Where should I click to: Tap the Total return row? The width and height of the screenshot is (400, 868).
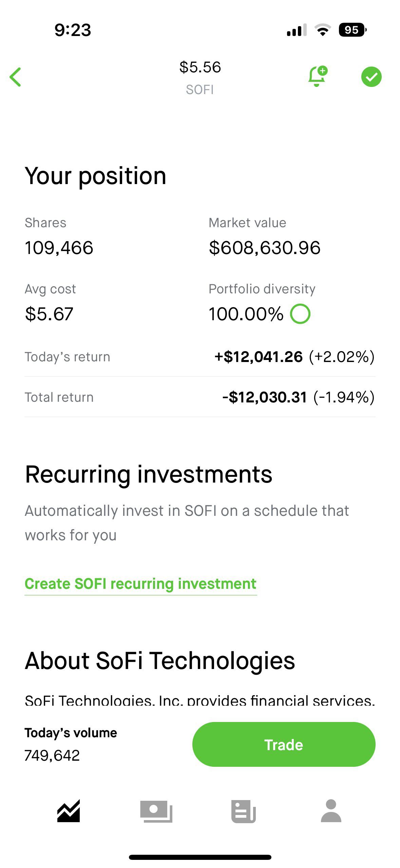(x=200, y=397)
